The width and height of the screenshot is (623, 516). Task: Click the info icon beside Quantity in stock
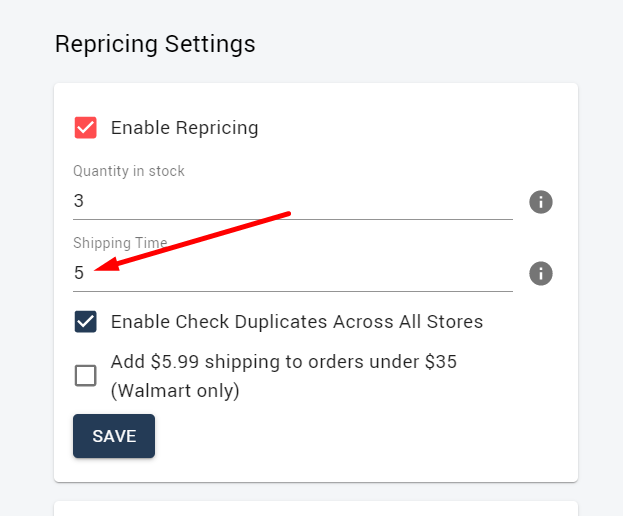(540, 202)
